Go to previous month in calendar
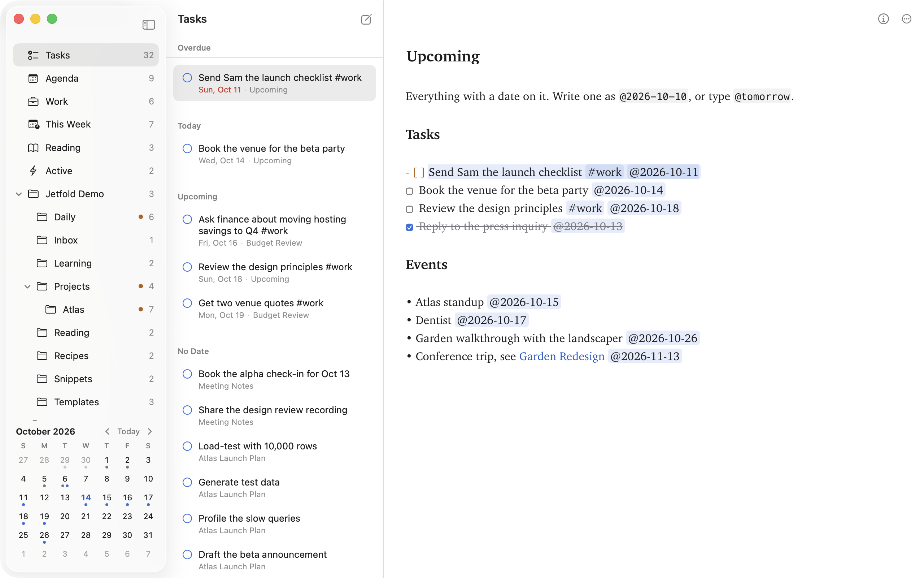This screenshot has width=924, height=578. tap(107, 431)
